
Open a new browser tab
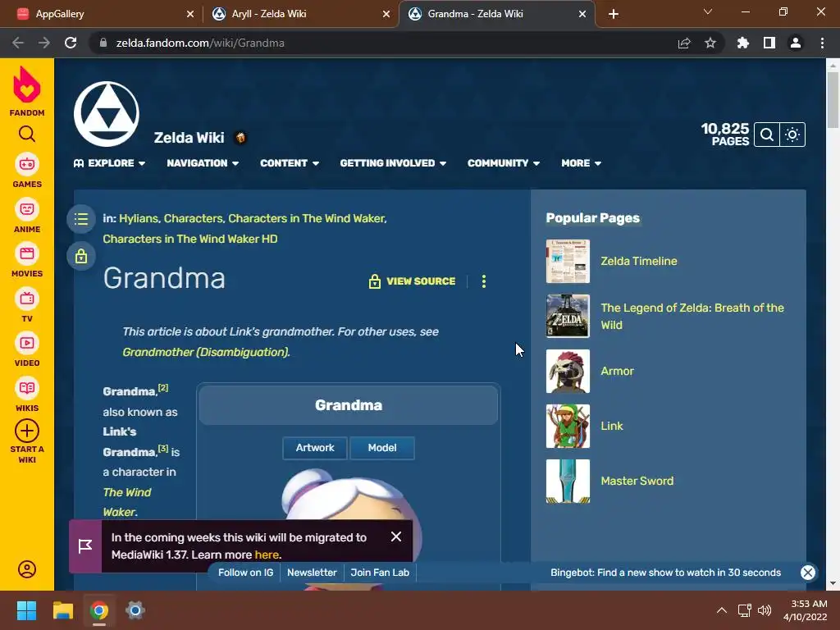coord(614,14)
